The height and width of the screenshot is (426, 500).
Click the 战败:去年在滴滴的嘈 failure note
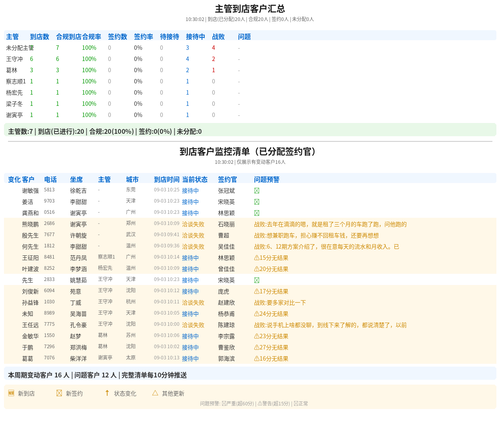330,224
